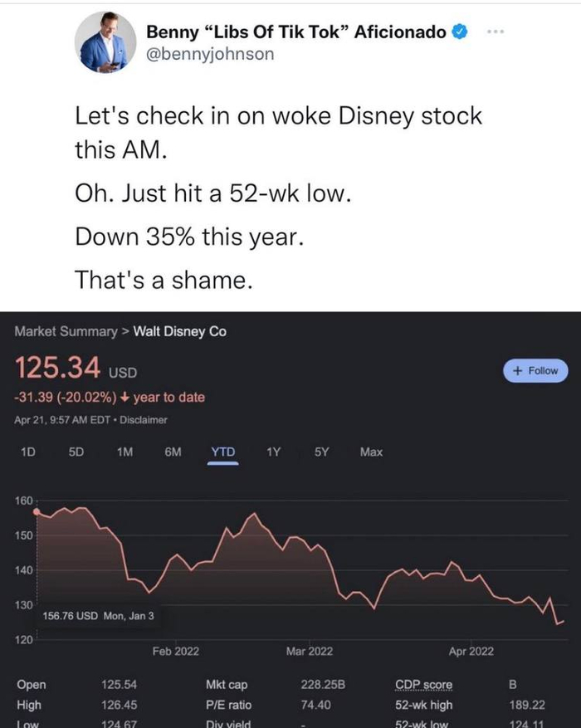
Task: Select the 5Y chart range
Action: coord(321,452)
